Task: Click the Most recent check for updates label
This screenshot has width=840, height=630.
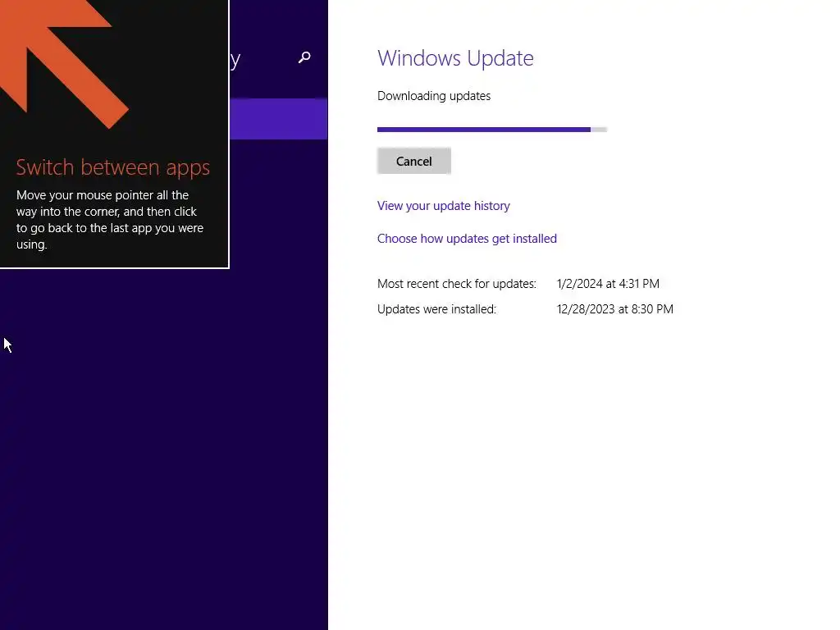Action: (456, 283)
